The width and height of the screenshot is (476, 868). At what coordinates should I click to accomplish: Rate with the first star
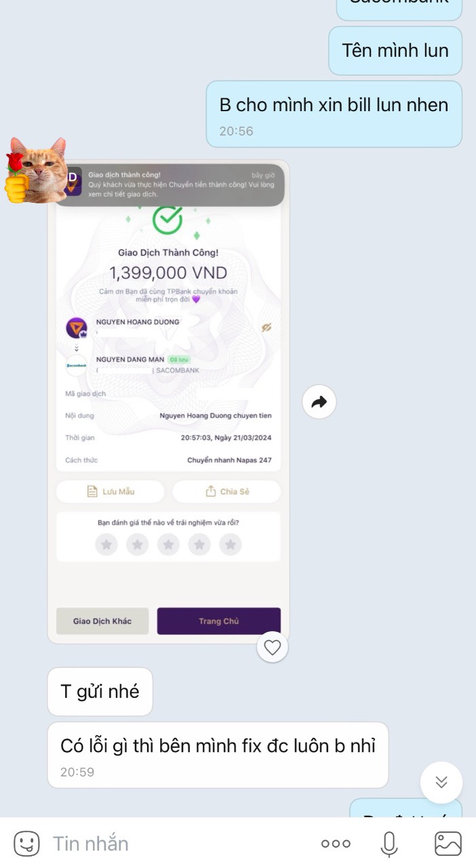coord(106,544)
